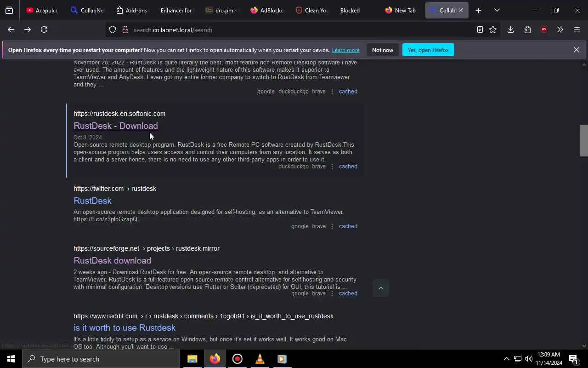Image resolution: width=588 pixels, height=368 pixels.
Task: Switch to the Enhancer for tab
Action: pyautogui.click(x=177, y=10)
